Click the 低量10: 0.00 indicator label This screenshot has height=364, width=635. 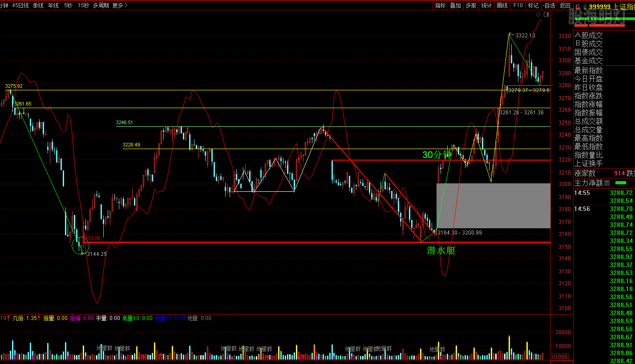tap(138, 318)
